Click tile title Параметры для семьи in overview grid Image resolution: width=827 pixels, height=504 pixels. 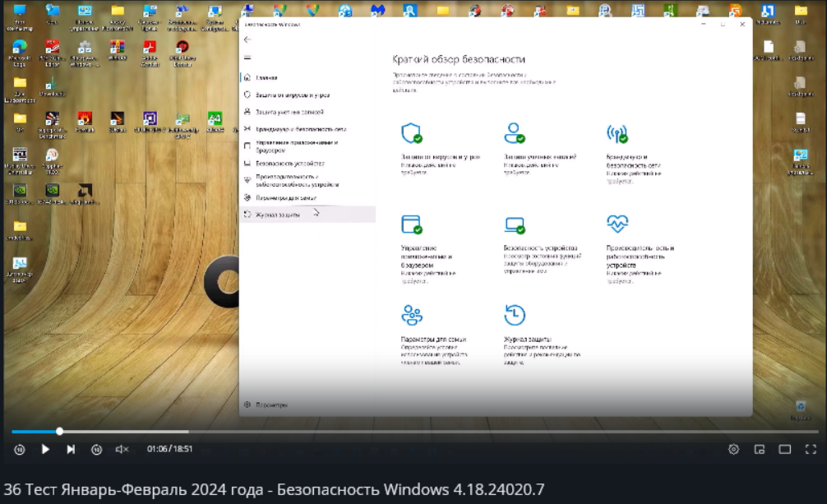(433, 340)
